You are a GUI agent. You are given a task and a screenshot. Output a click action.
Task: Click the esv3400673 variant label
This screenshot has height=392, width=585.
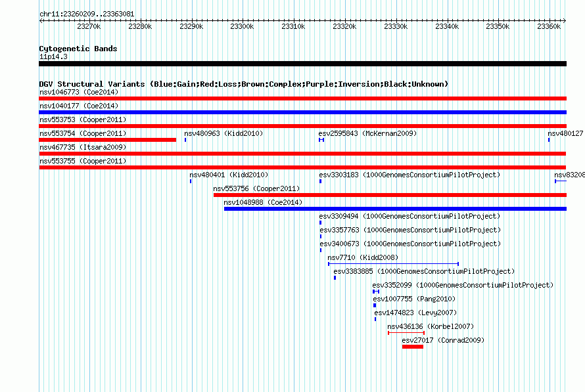tap(410, 244)
